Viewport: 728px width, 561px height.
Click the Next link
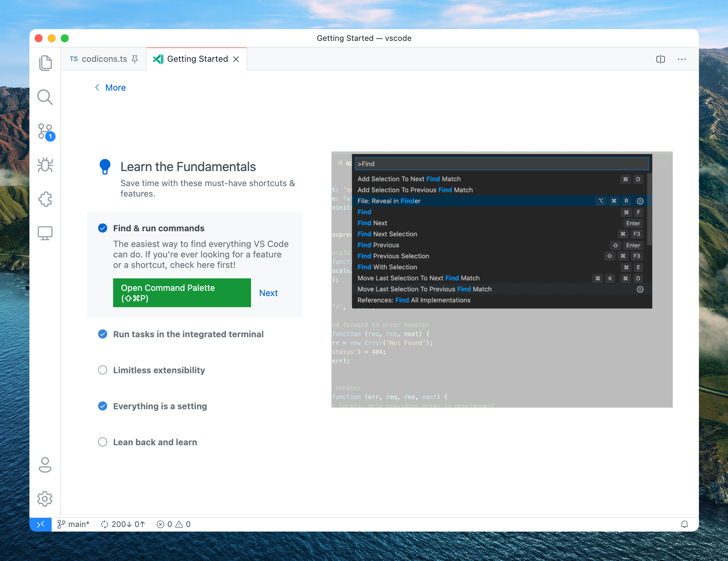point(268,293)
